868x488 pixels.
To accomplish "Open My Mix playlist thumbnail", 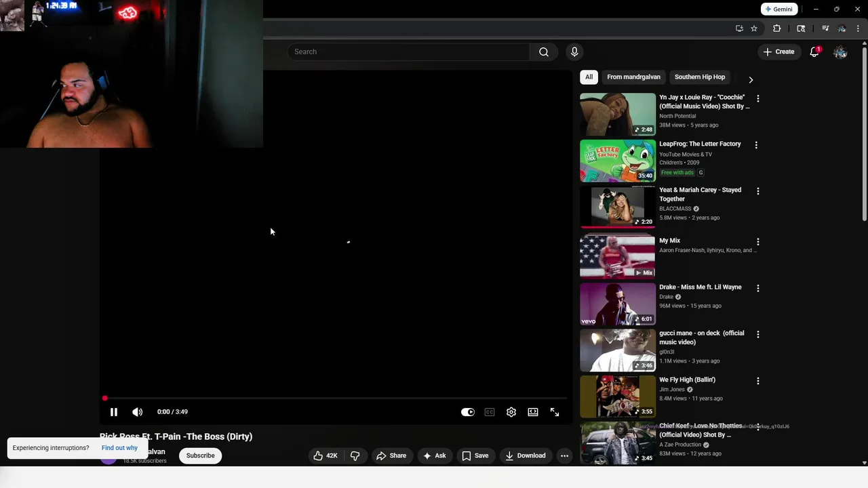I will point(618,258).
